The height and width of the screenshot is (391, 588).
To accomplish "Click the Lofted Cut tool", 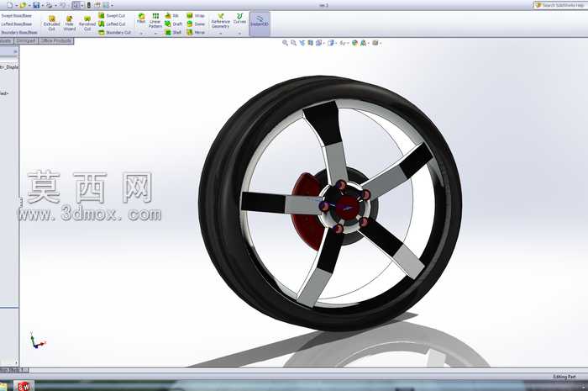I will click(112, 24).
